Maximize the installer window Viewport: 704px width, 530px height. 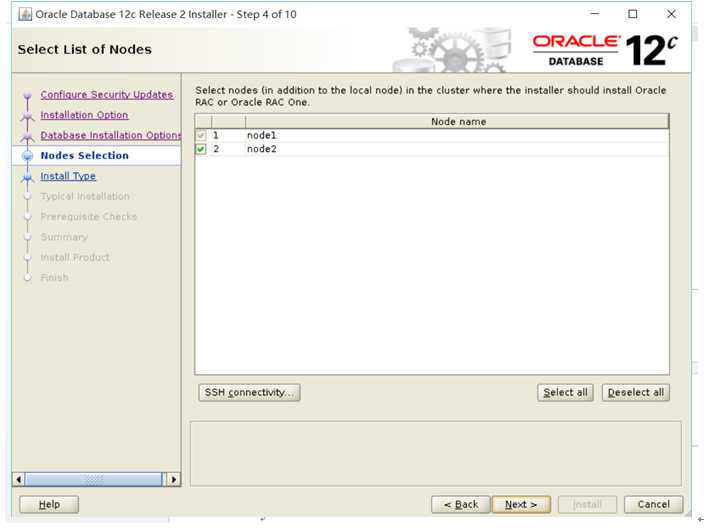(632, 14)
